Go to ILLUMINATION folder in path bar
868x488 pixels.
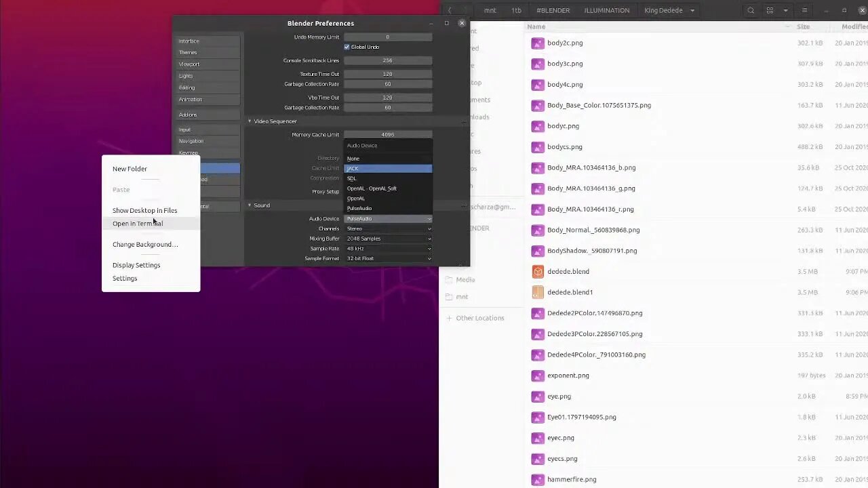tap(606, 10)
